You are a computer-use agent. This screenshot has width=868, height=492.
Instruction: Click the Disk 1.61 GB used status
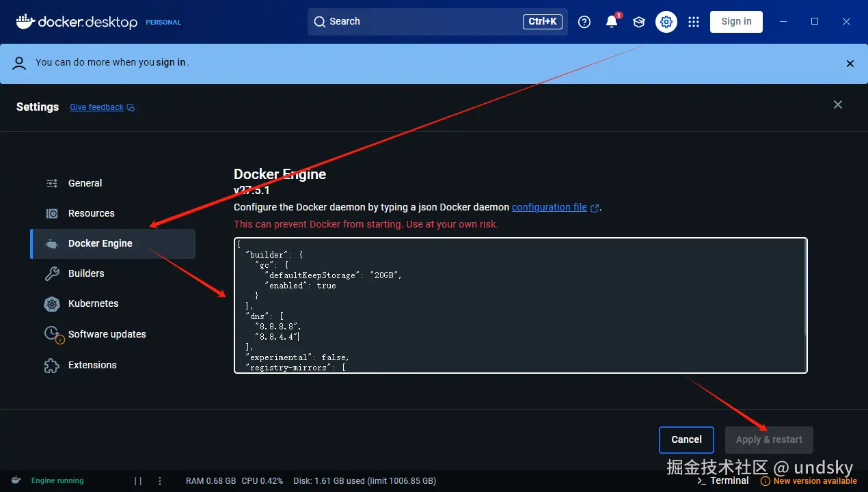coord(365,480)
